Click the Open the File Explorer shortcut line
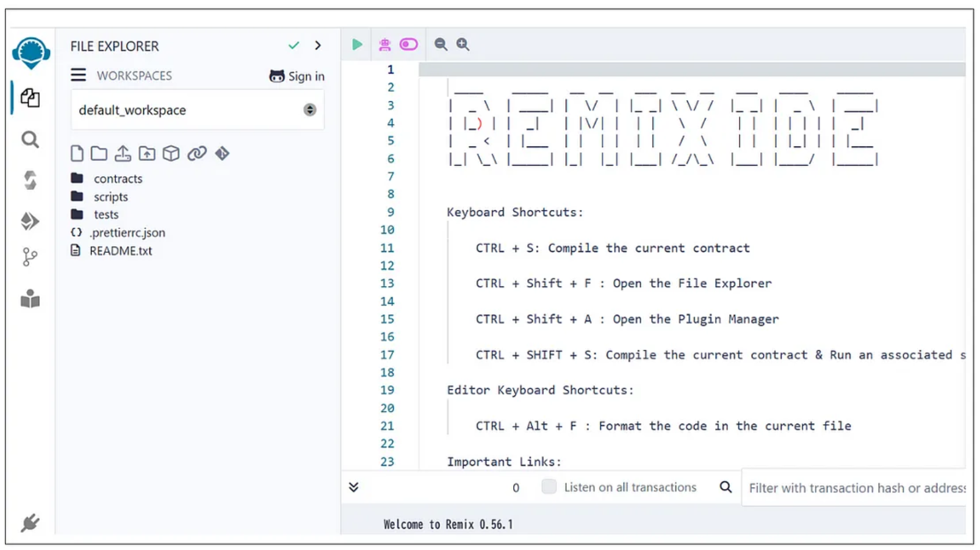 (624, 283)
